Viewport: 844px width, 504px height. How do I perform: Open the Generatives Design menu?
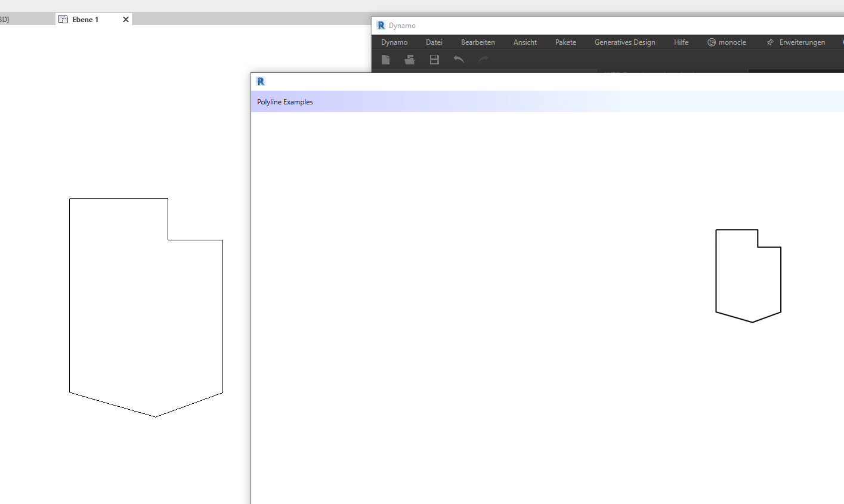point(624,42)
